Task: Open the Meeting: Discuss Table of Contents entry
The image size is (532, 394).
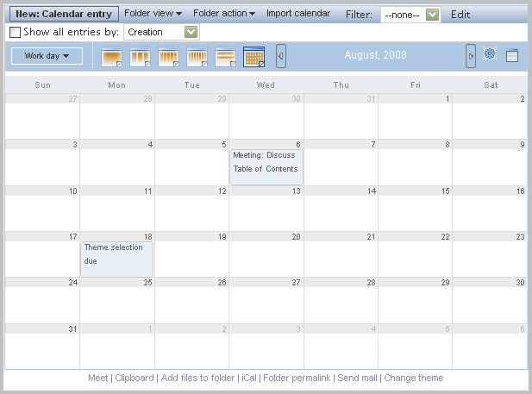Action: [266, 167]
